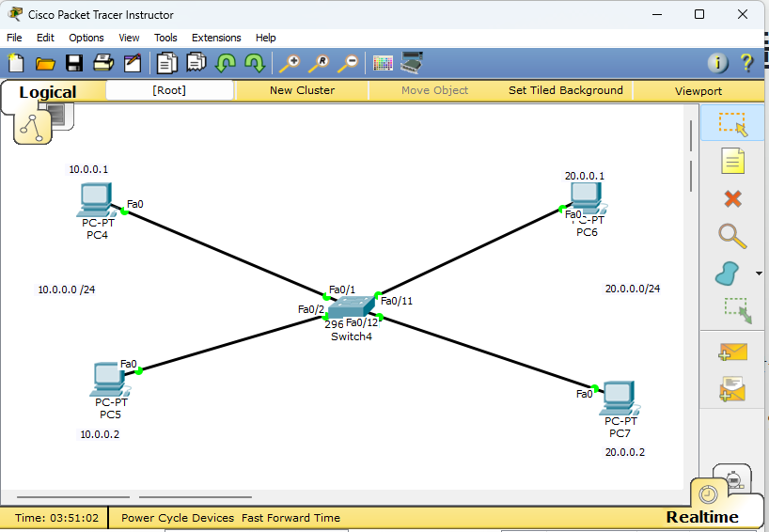Open the drawing palette icon

click(x=383, y=63)
